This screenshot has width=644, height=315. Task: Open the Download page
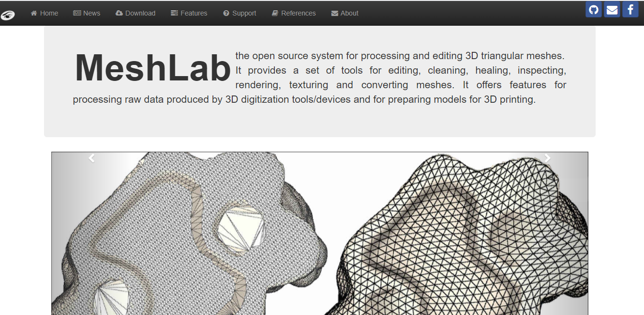[135, 13]
